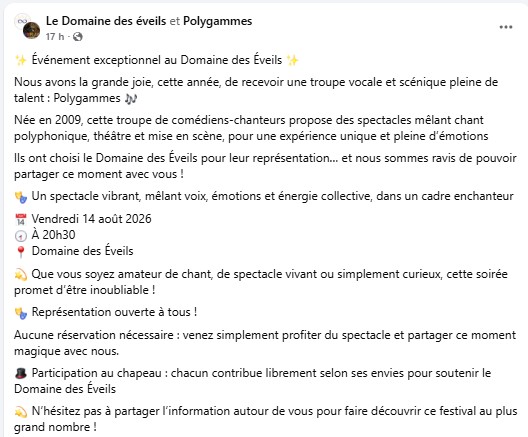Click the calendar emoji beside "Vendredi 14 août"
This screenshot has height=437, width=528.
click(21, 220)
